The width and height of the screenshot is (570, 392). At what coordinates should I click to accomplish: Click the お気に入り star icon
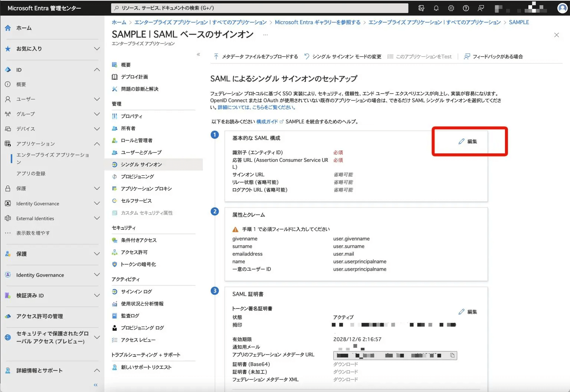tap(8, 49)
